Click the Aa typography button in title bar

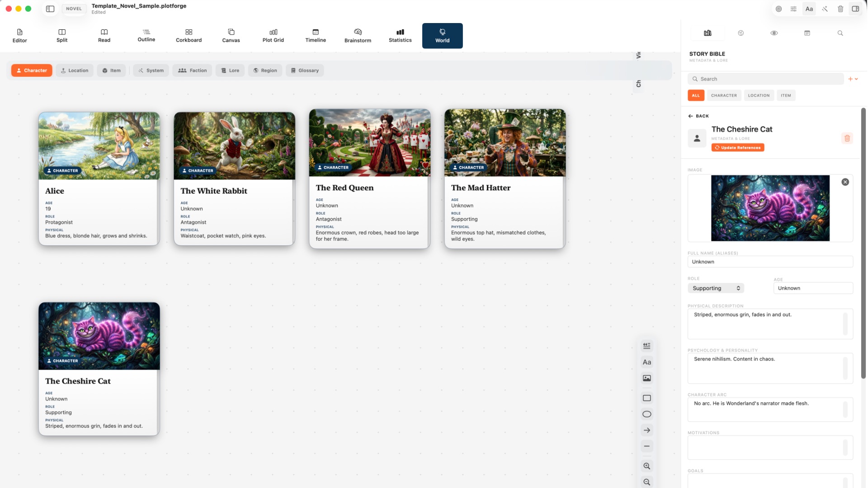[x=809, y=9]
